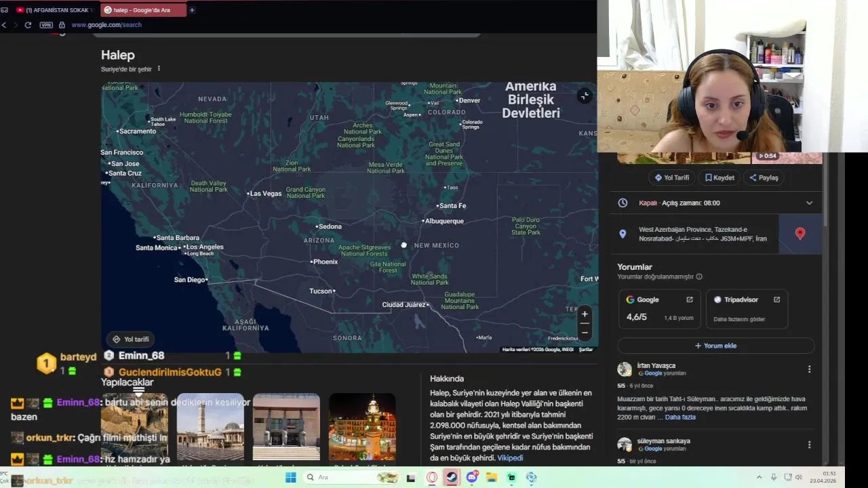Open the three-dot menu next to Suriye'de bir şehir
Viewport: 868px width, 488px height.
tap(159, 68)
